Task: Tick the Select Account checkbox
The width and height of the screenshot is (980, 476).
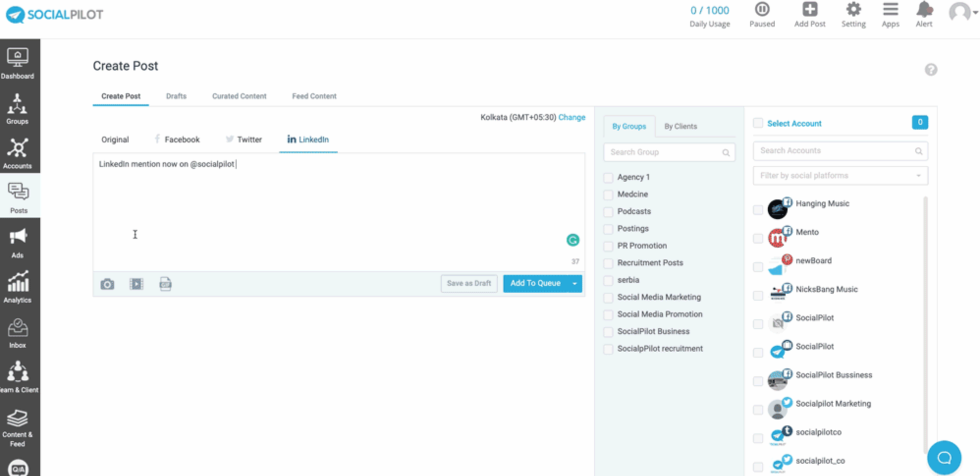Action: [758, 123]
